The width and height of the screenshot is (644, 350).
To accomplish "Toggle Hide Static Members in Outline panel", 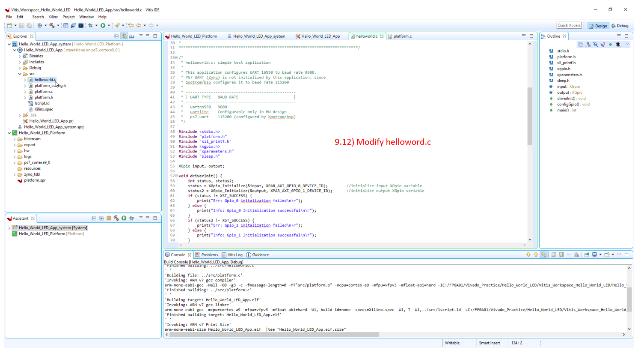I will (x=602, y=45).
